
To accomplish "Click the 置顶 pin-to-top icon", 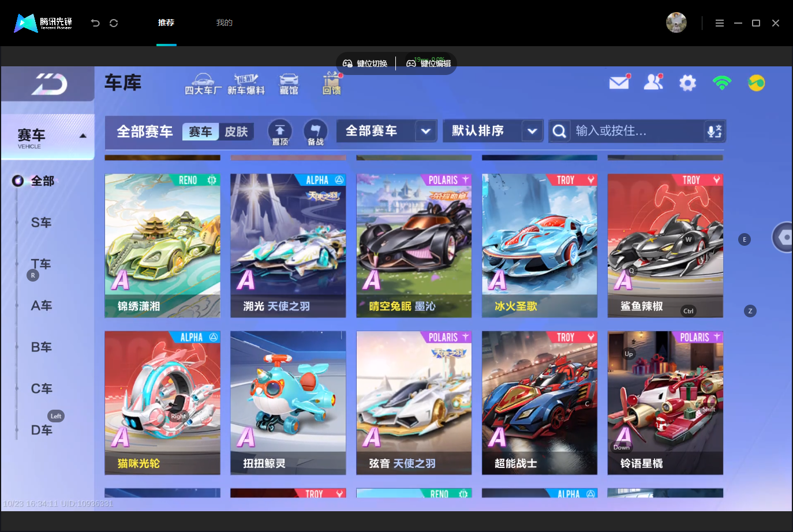I will [x=280, y=132].
